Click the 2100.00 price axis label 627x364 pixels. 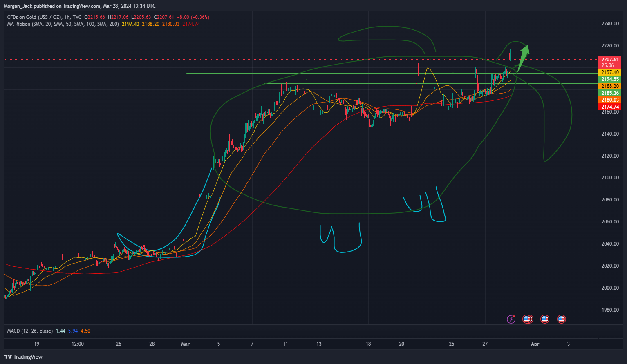pyautogui.click(x=610, y=178)
